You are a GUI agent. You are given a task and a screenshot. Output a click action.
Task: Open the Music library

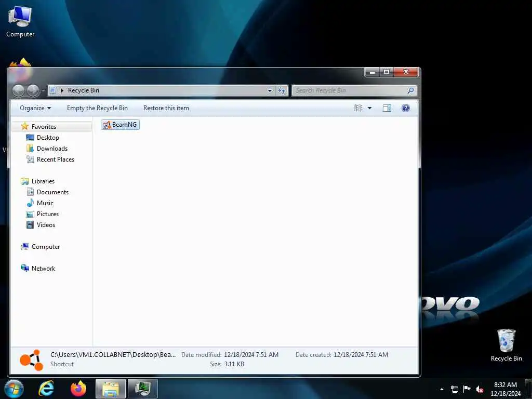[x=45, y=203]
